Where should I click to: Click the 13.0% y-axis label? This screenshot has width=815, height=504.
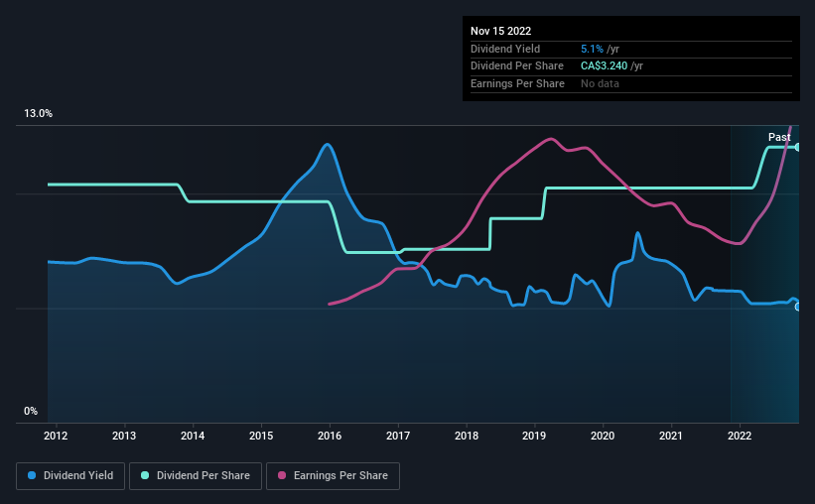(x=38, y=114)
